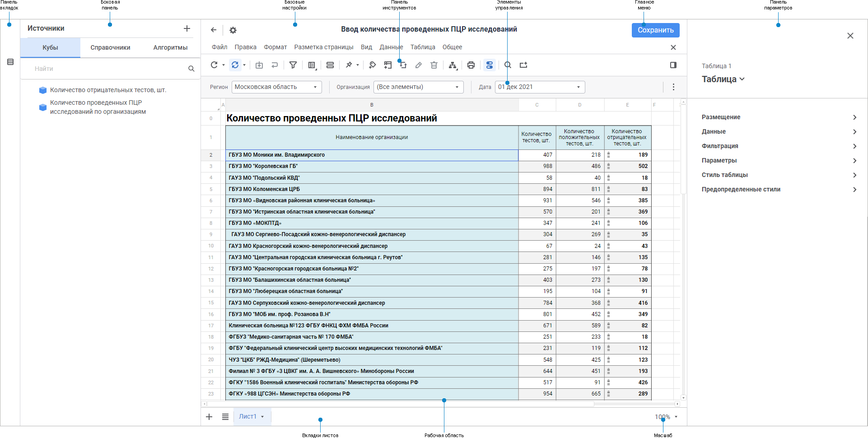Screen dimensions: 868x438
Task: Click the search magnifier icon in toolbar
Action: (508, 65)
